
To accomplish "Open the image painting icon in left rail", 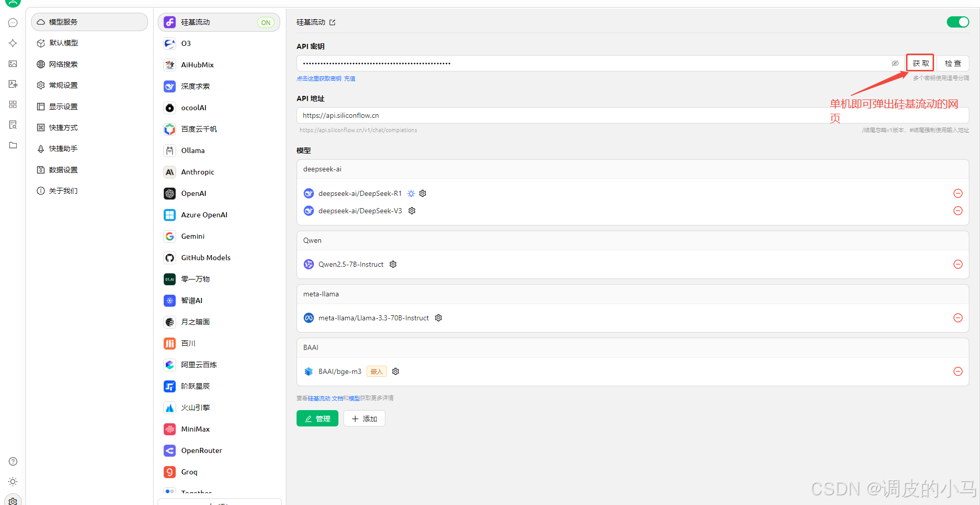I will point(13,64).
